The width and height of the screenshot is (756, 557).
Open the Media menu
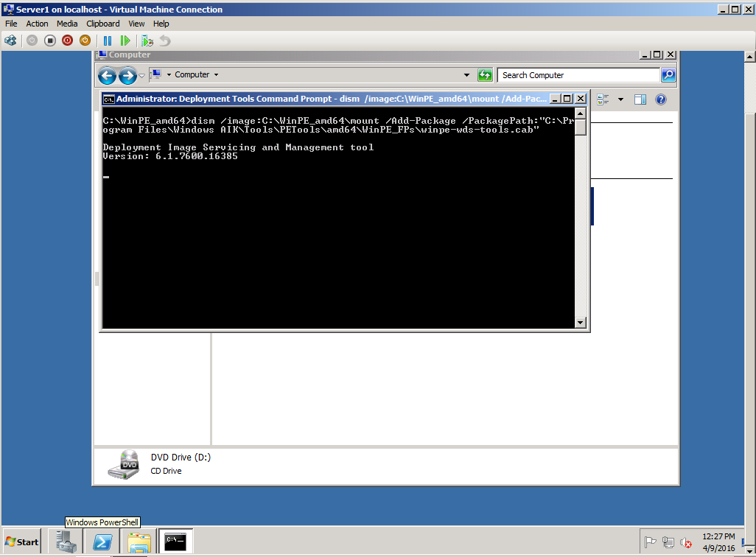pos(67,24)
